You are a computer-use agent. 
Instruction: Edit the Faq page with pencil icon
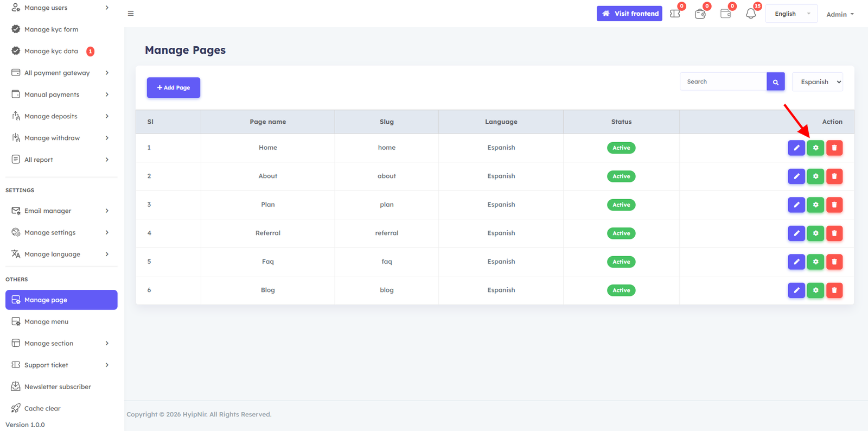(x=796, y=262)
